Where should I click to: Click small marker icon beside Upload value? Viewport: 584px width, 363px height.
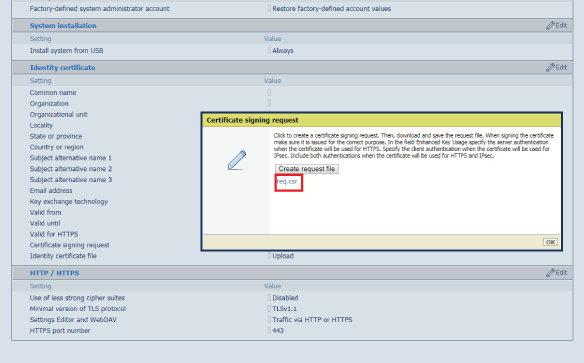click(x=269, y=256)
